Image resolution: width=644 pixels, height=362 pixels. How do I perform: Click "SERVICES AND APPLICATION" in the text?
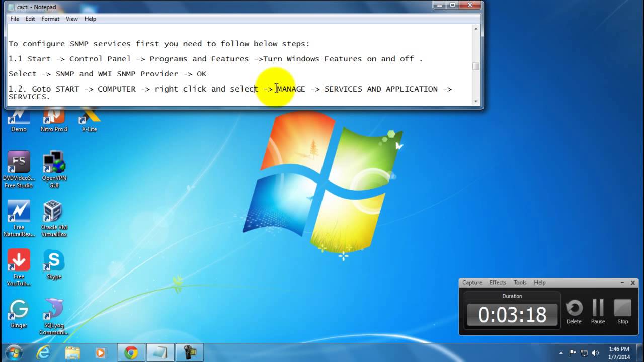click(381, 89)
